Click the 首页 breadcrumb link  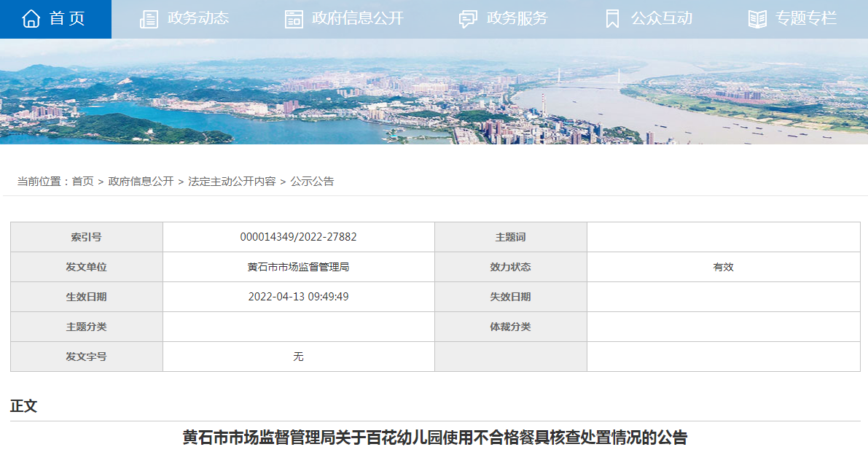(x=83, y=182)
